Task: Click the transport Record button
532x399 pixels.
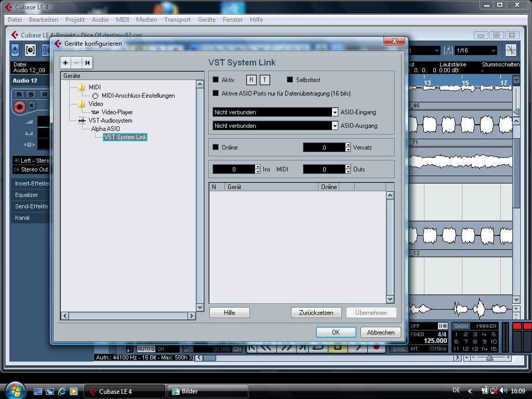Action: (376, 348)
